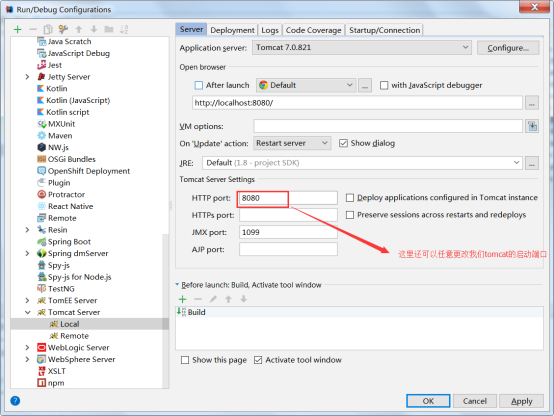This screenshot has width=554, height=416.
Task: Expand Jetty Server tree node
Action: (27, 77)
